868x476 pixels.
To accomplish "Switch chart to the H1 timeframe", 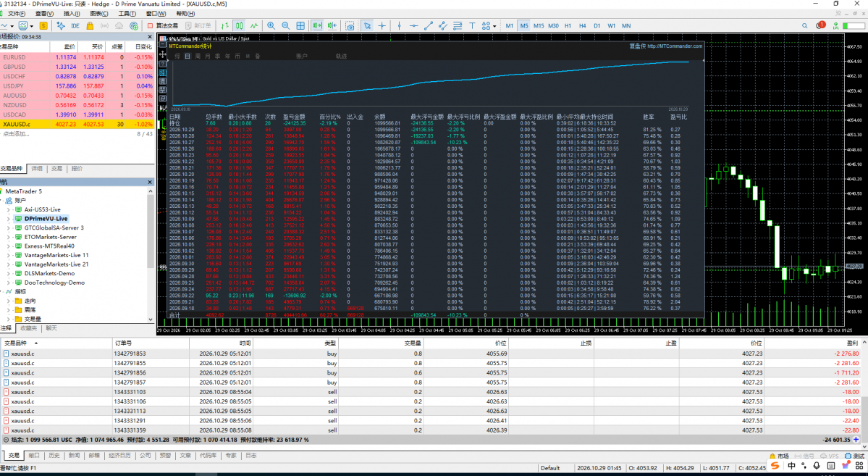I will 568,25.
